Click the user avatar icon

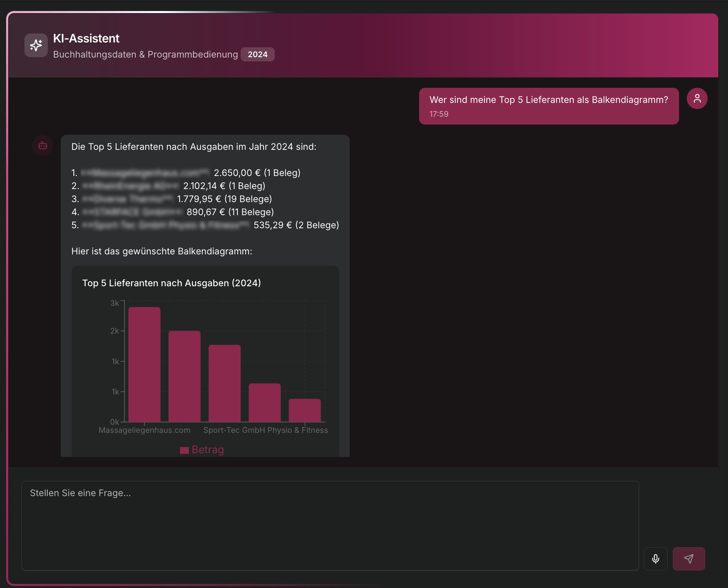(697, 98)
